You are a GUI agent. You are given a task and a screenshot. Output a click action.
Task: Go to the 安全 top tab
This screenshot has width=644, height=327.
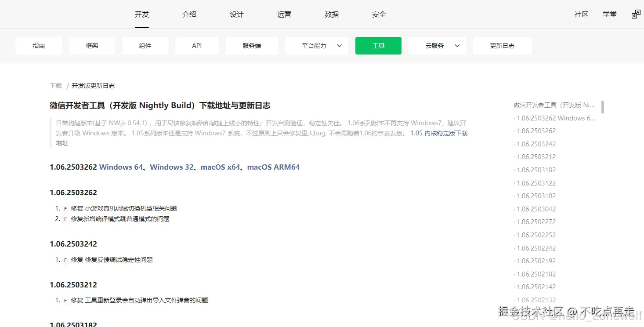tap(379, 15)
